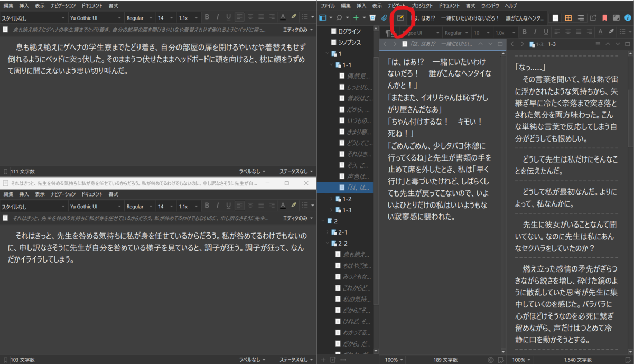The height and width of the screenshot is (364, 634).
Task: Enter Composition mode via the dark screen icon
Action: (616, 18)
